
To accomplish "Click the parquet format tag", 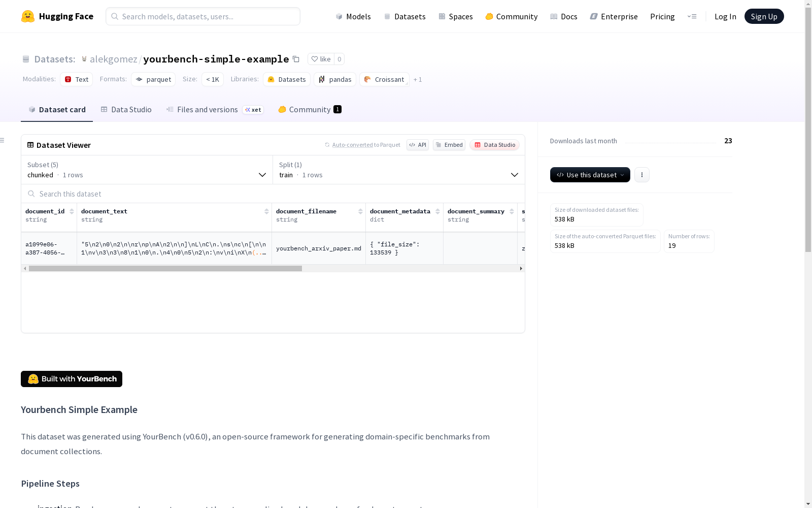I will pos(153,79).
